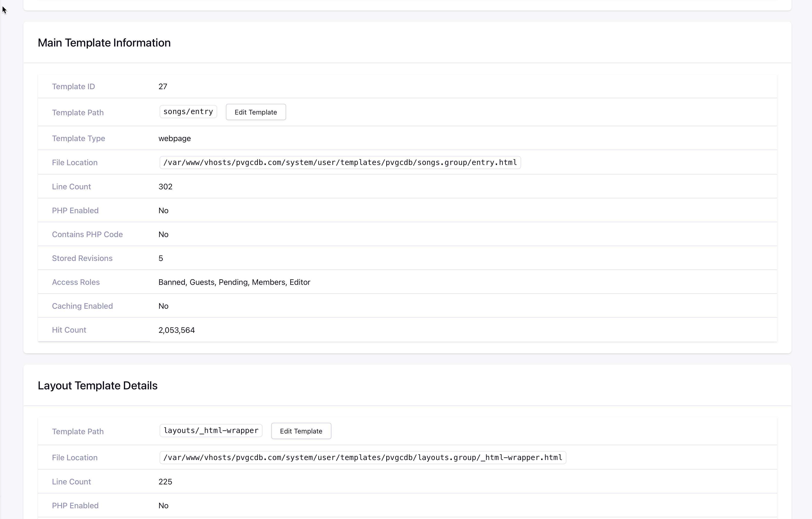Click the songs/entry template path code
This screenshot has height=519, width=812.
click(x=188, y=112)
